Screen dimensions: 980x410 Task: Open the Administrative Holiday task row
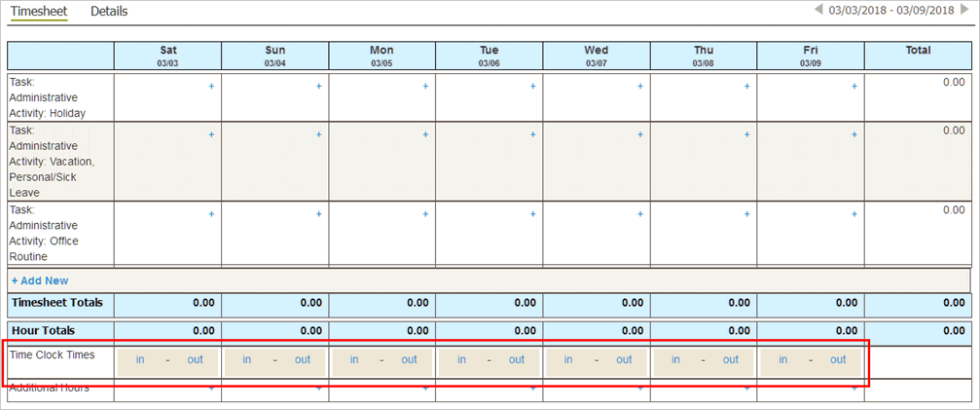pyautogui.click(x=47, y=97)
